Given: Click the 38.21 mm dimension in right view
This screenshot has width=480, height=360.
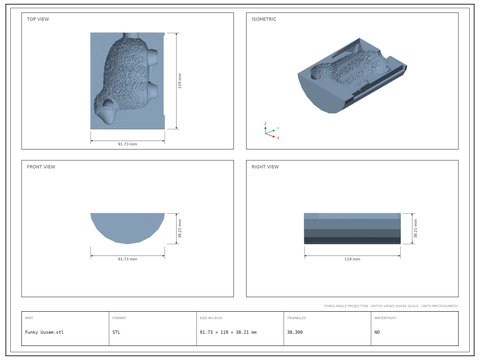Looking at the screenshot, I should click(x=416, y=228).
